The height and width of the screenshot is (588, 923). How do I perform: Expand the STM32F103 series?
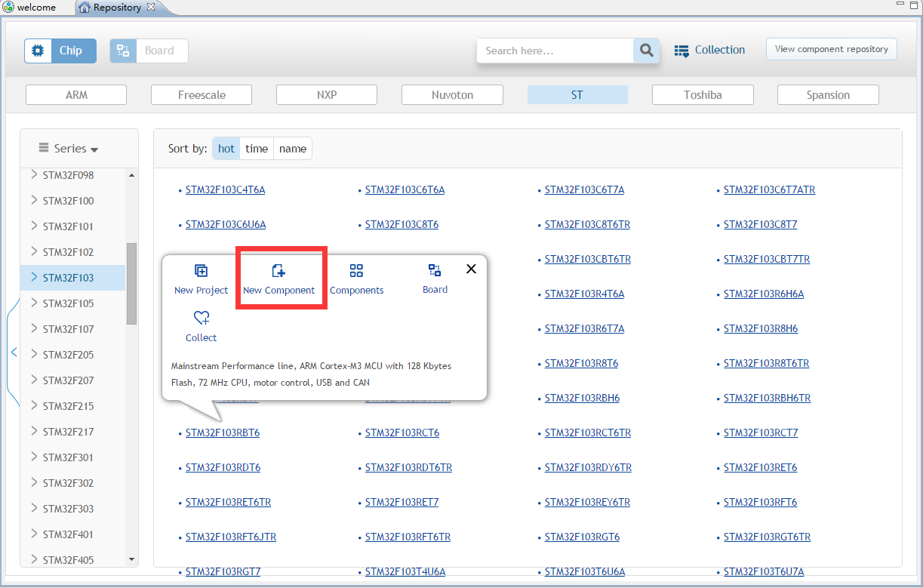coord(34,277)
